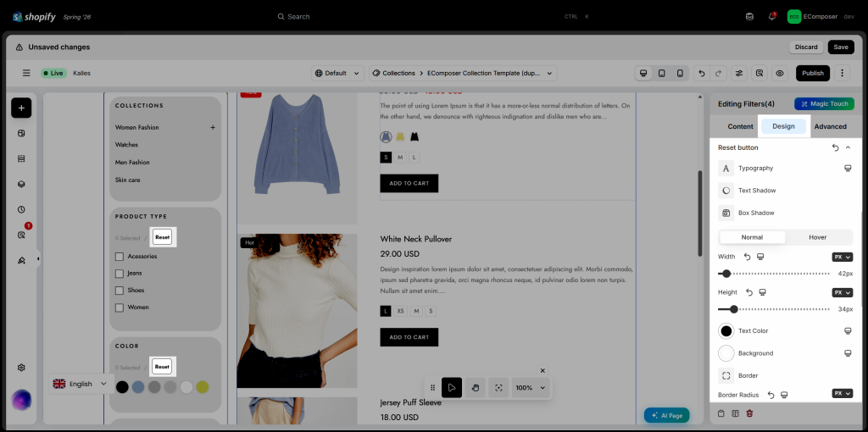868x432 pixels.
Task: Open the three-dot more options menu
Action: pos(842,73)
